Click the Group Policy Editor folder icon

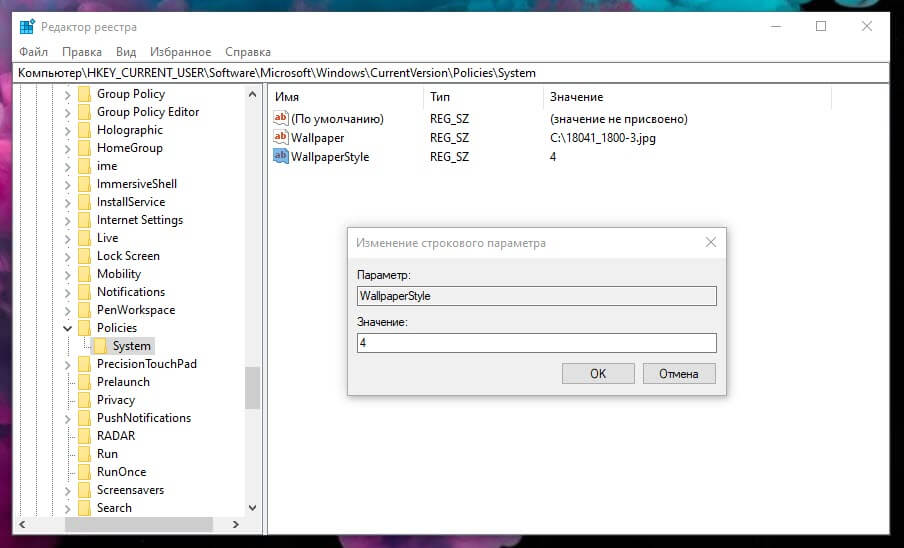[85, 112]
